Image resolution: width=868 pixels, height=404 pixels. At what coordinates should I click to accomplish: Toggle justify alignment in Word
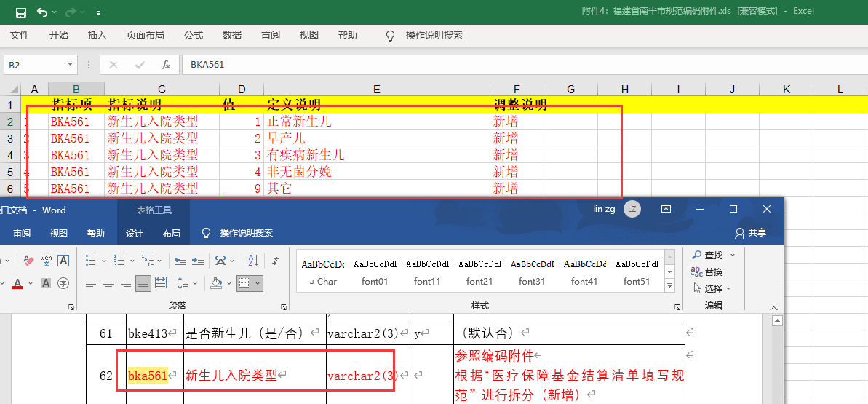(x=143, y=283)
